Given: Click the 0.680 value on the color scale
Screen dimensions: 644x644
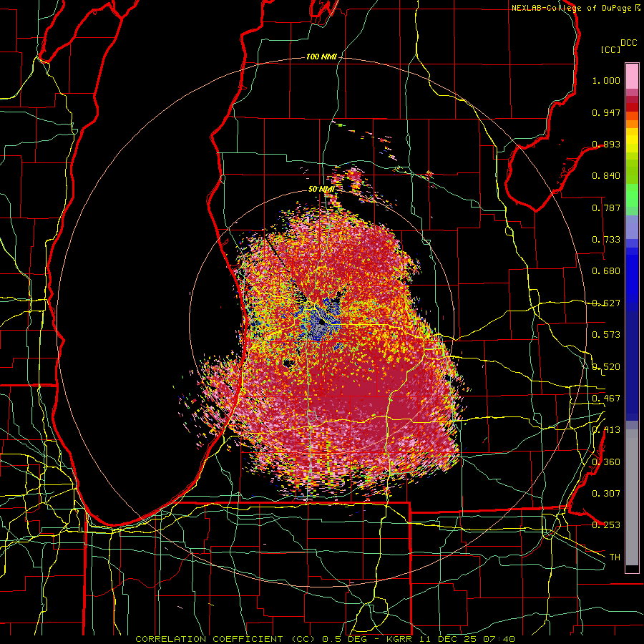Looking at the screenshot, I should (x=606, y=271).
